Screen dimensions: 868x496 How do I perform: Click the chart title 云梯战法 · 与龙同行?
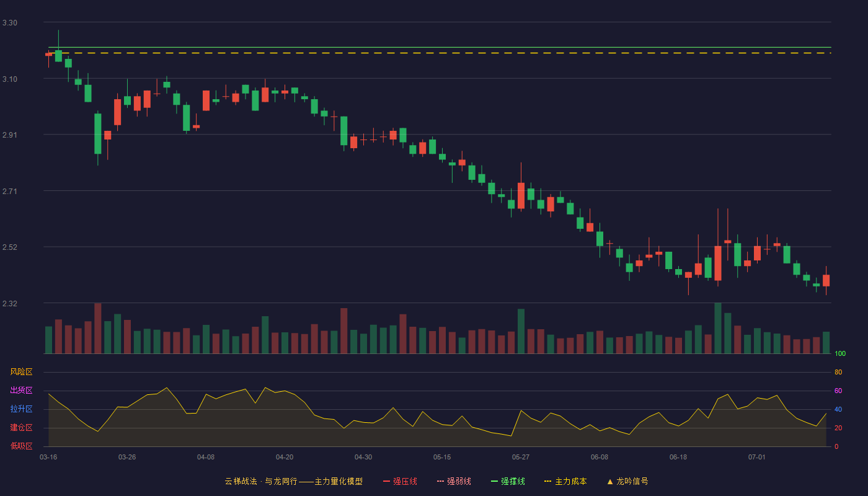click(x=260, y=481)
